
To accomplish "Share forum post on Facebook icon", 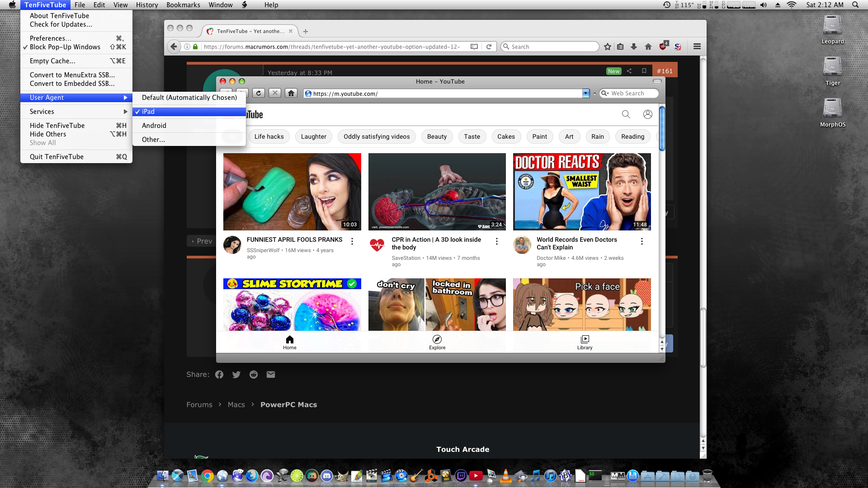I will click(219, 375).
